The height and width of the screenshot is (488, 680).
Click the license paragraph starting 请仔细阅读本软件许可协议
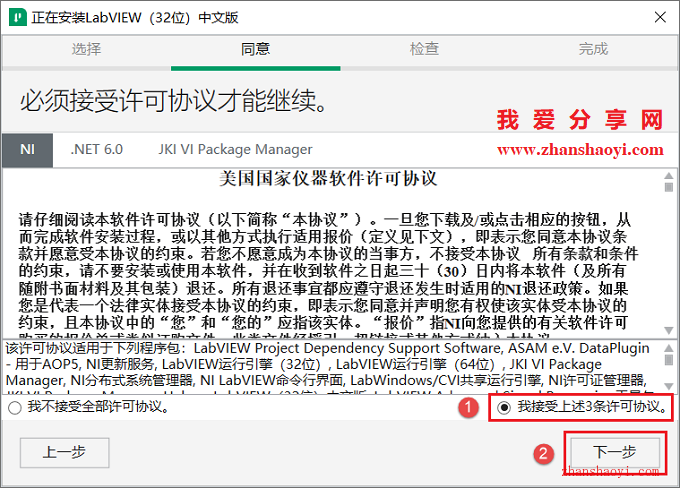(x=328, y=275)
